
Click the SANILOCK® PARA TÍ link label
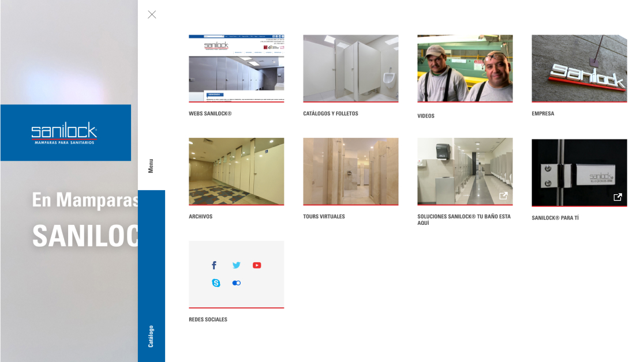555,218
